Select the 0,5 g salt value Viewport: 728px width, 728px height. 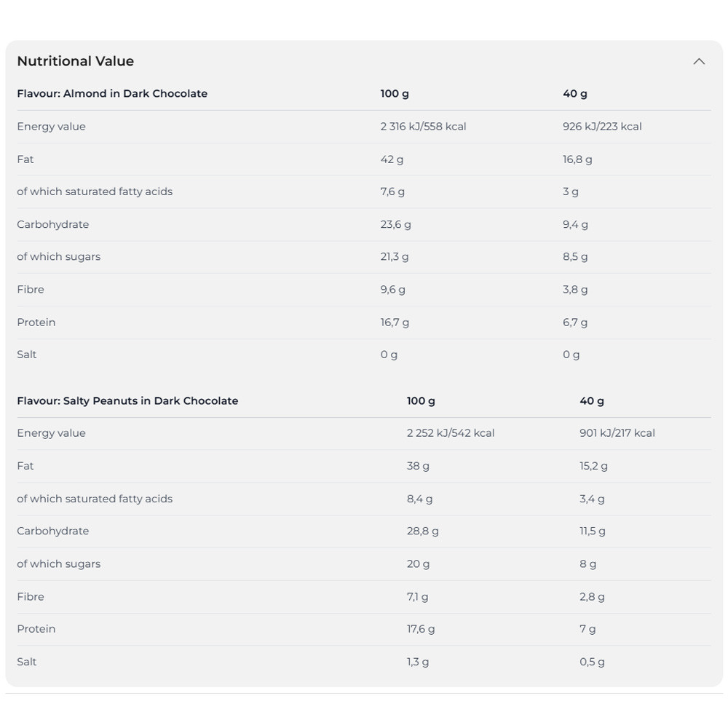(x=592, y=661)
